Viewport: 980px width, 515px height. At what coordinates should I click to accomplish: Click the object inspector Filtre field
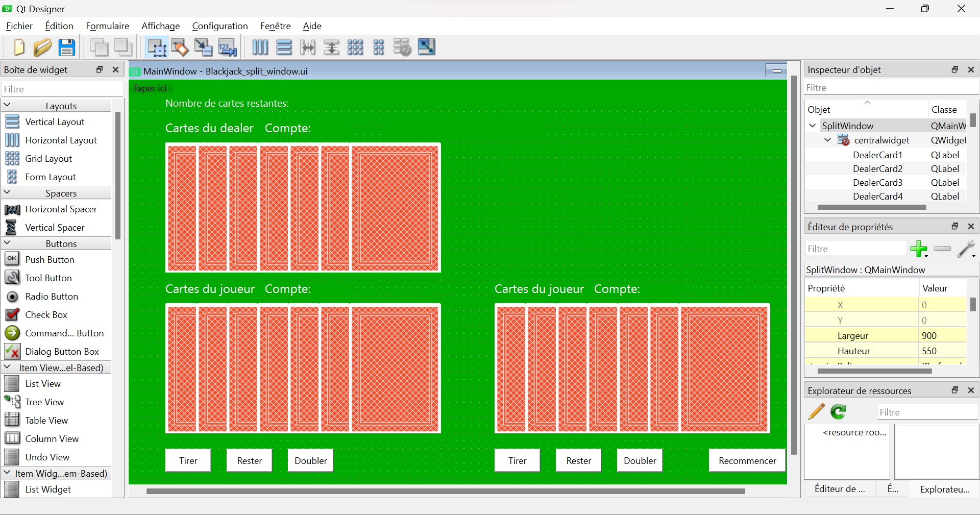point(892,88)
